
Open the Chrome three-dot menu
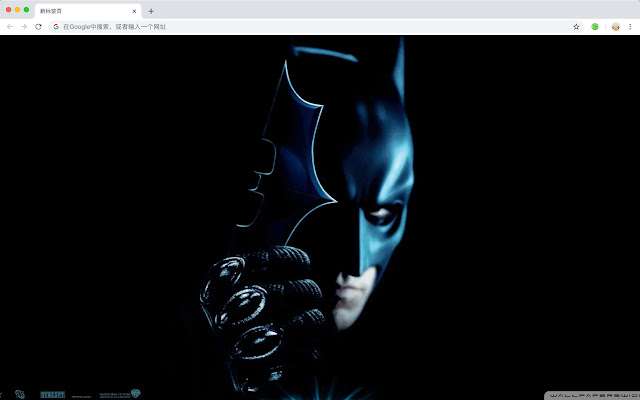point(630,27)
